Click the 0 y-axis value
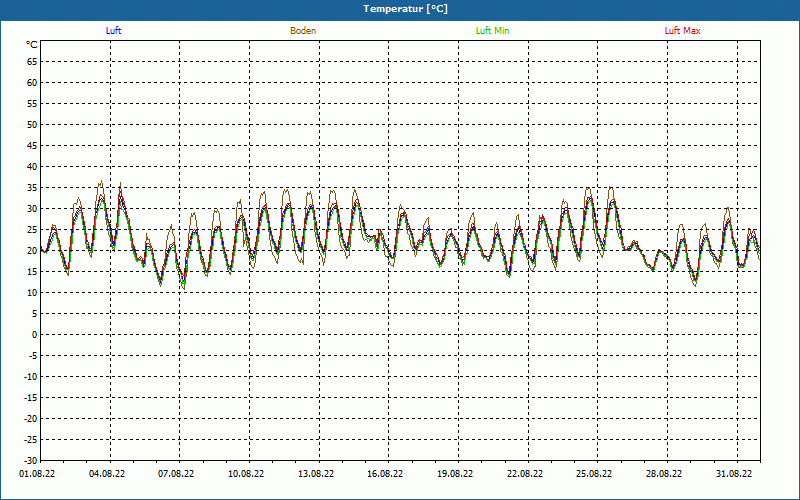 coord(35,335)
